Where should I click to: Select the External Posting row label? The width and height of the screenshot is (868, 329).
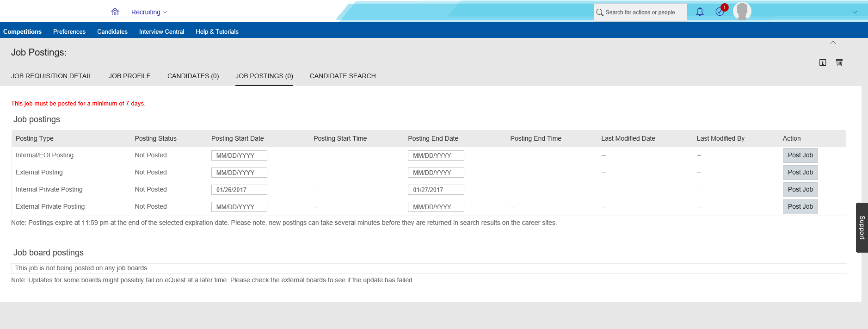[39, 172]
